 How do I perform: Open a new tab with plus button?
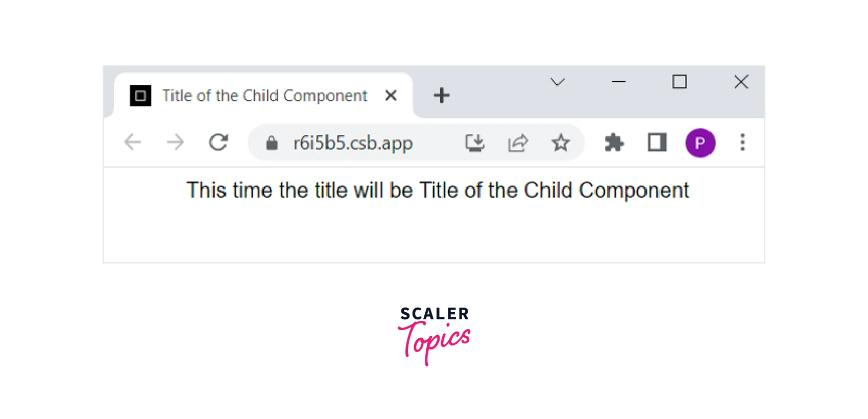click(x=442, y=96)
